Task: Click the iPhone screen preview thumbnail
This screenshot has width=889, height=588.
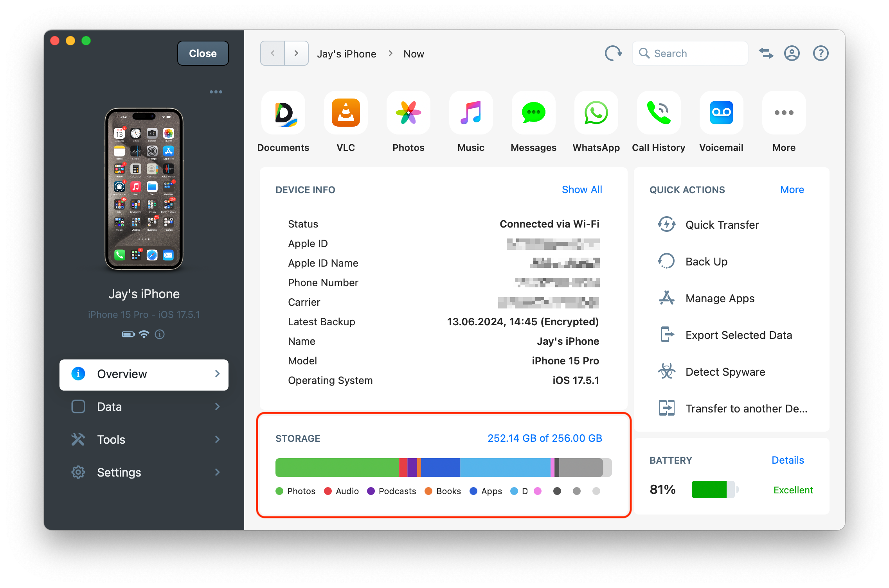Action: click(144, 189)
